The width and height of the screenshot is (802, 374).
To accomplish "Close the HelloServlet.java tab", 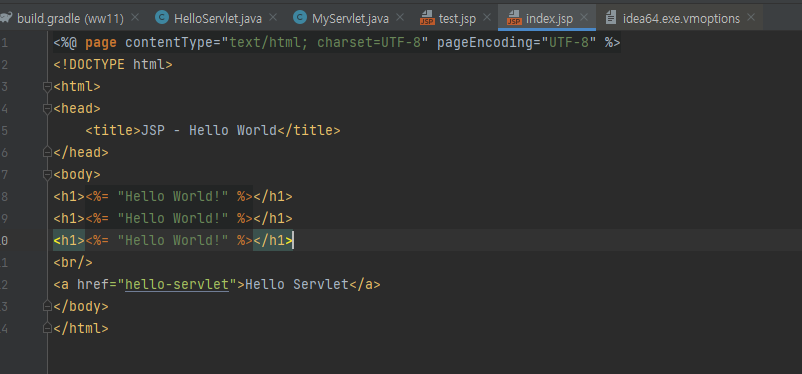I will pyautogui.click(x=273, y=17).
